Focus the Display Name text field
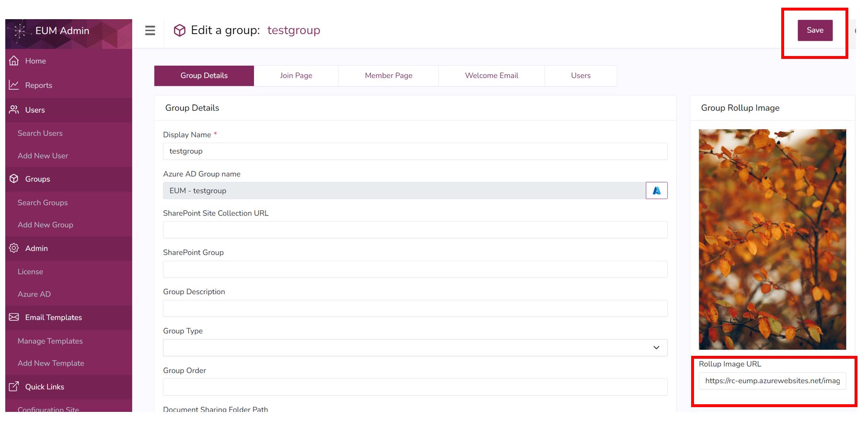The width and height of the screenshot is (868, 421). (415, 151)
